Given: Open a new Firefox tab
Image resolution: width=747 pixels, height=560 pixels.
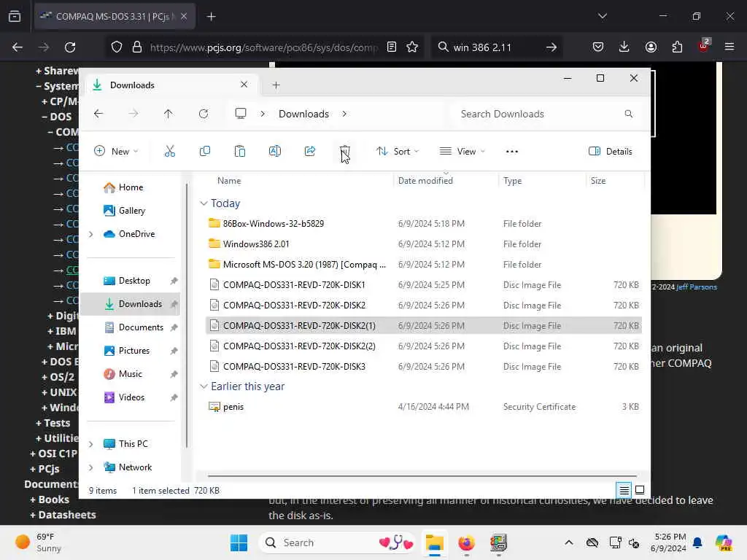Looking at the screenshot, I should pyautogui.click(x=211, y=17).
